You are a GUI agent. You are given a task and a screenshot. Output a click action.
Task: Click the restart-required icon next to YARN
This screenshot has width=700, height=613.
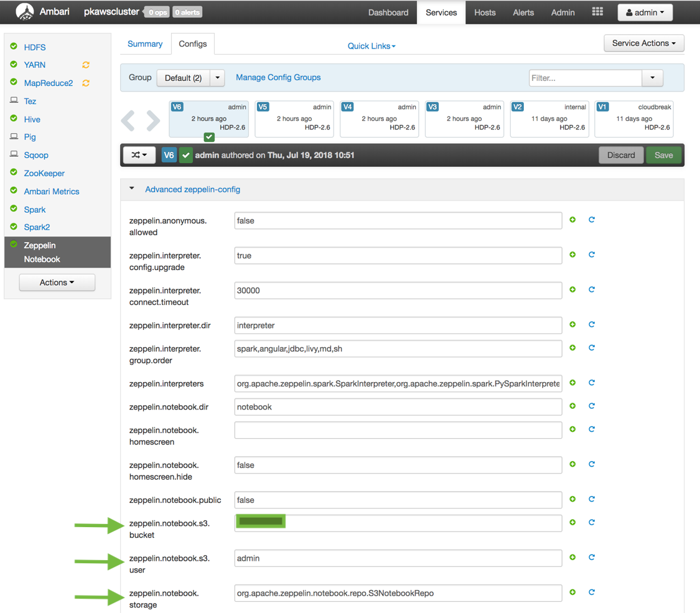(85, 65)
